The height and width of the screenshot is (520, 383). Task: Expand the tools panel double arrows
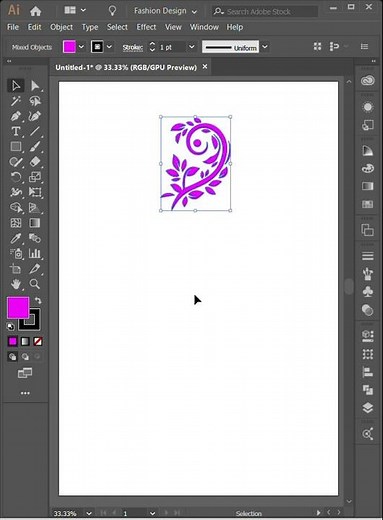(9, 61)
